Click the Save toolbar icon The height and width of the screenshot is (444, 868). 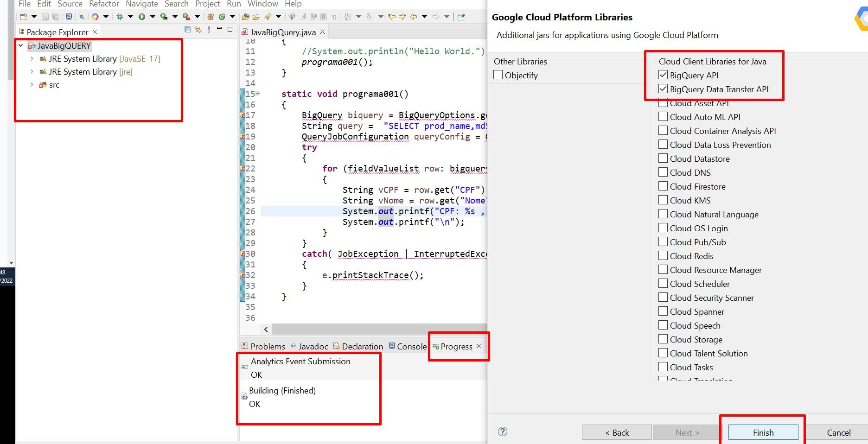pos(45,17)
